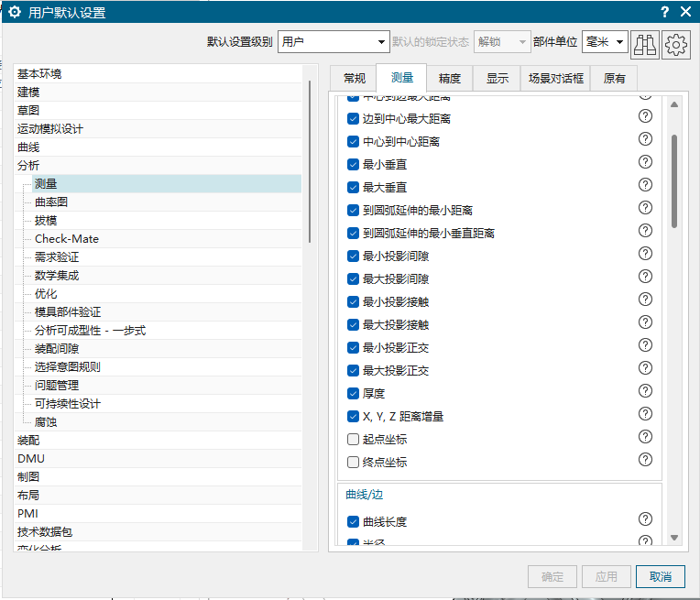
Task: Select 制图 in category tree
Action: tap(159, 476)
